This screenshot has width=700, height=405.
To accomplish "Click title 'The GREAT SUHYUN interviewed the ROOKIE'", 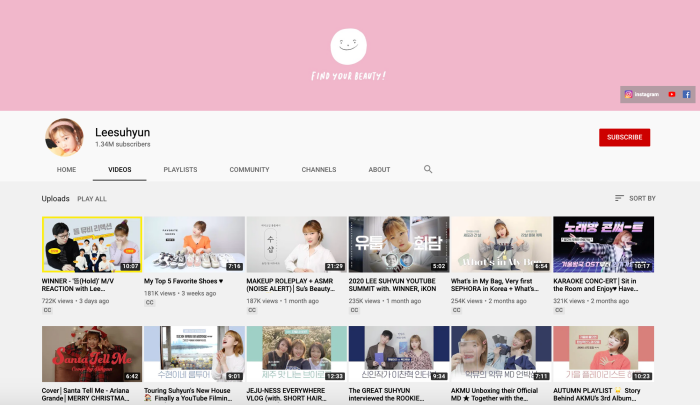I will (387, 394).
